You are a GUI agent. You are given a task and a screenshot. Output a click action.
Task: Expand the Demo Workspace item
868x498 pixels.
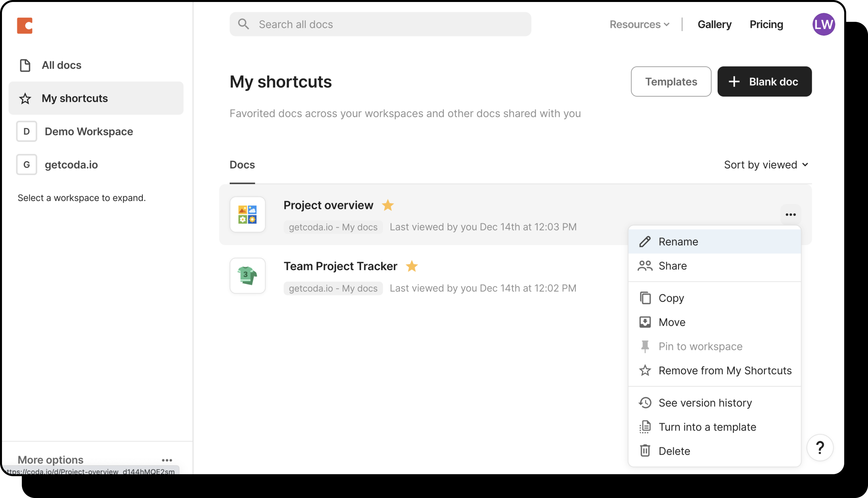tap(89, 131)
